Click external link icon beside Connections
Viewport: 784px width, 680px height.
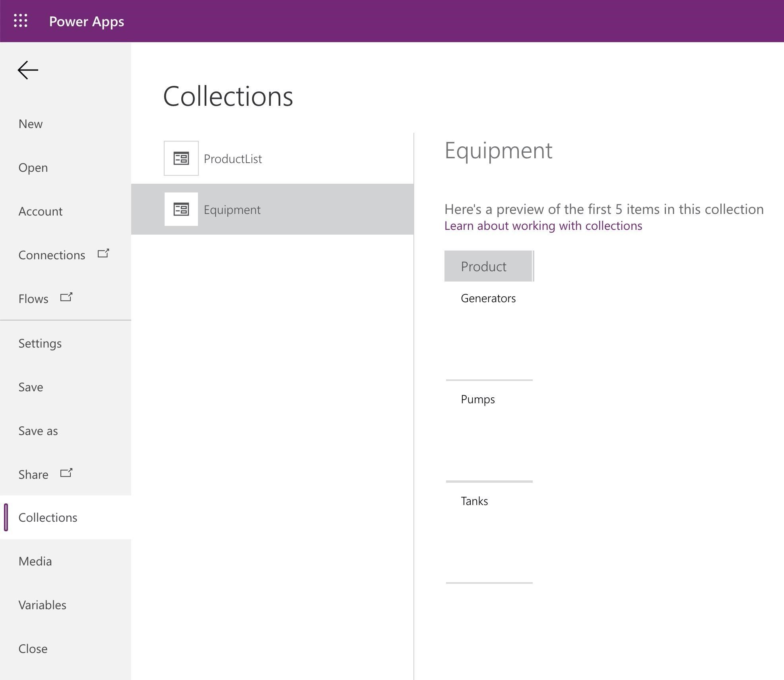click(x=103, y=253)
